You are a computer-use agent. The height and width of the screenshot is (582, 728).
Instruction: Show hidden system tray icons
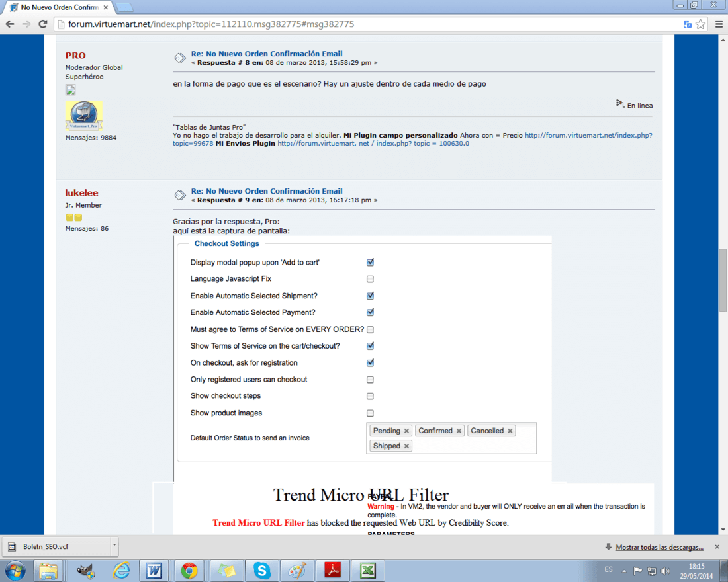624,571
